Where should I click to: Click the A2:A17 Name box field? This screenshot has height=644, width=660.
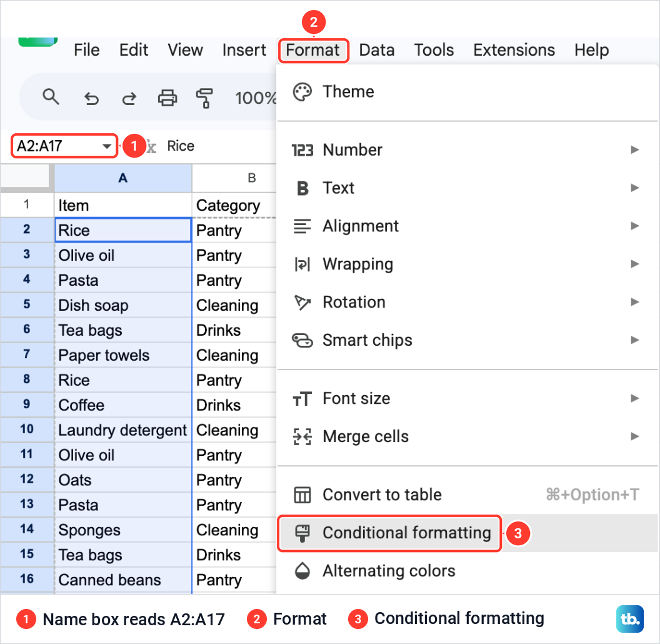[64, 146]
